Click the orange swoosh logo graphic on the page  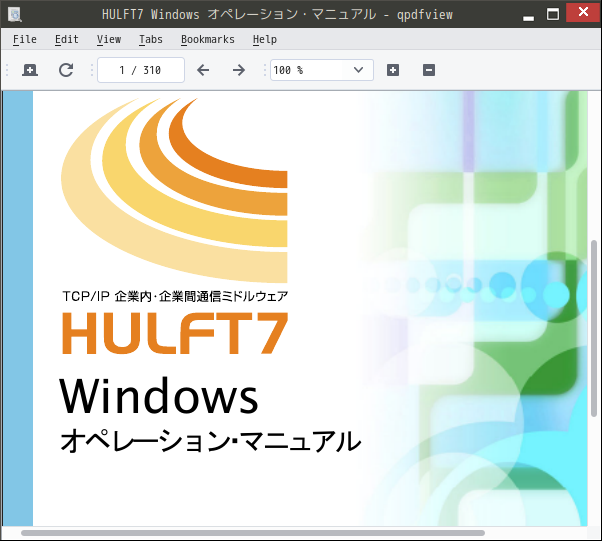(174, 190)
